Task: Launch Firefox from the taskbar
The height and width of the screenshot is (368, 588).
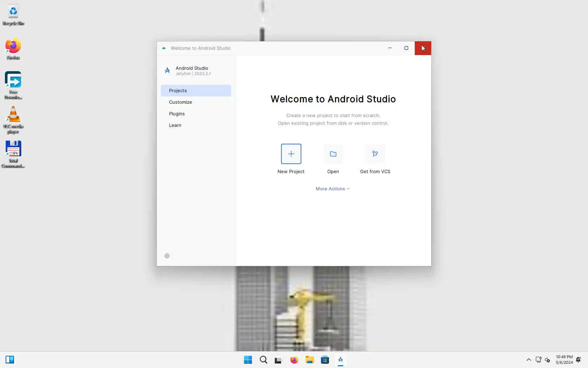Action: (294, 360)
